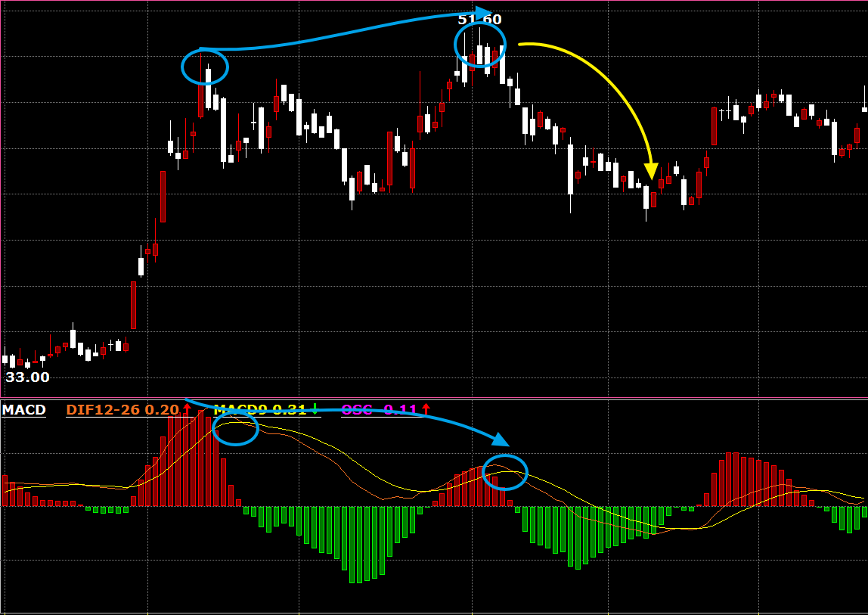Click the OSC histogram value label
The image size is (868, 615).
[x=379, y=410]
